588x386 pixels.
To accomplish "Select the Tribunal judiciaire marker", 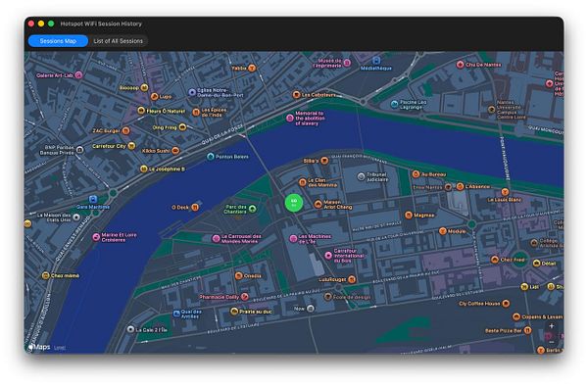I will pyautogui.click(x=361, y=176).
